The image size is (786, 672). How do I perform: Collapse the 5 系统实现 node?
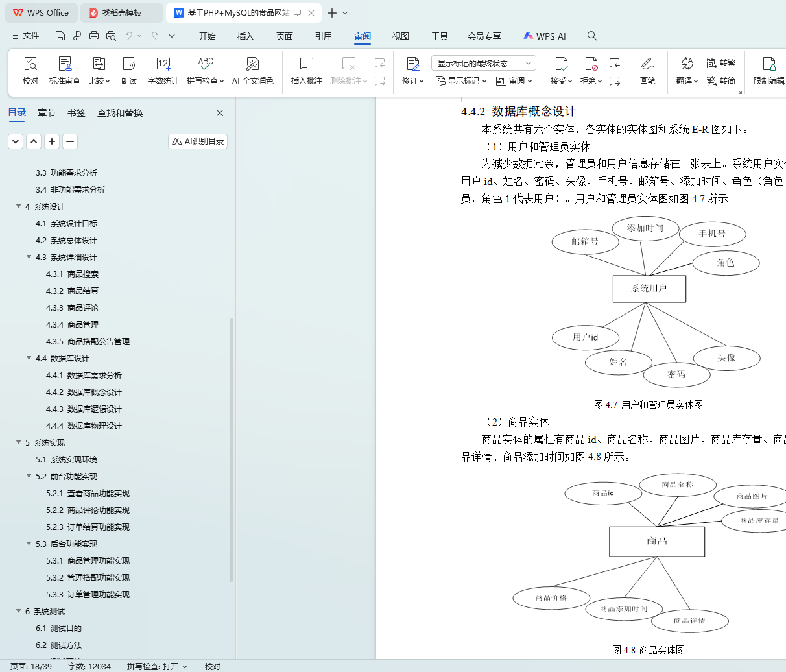(x=19, y=442)
